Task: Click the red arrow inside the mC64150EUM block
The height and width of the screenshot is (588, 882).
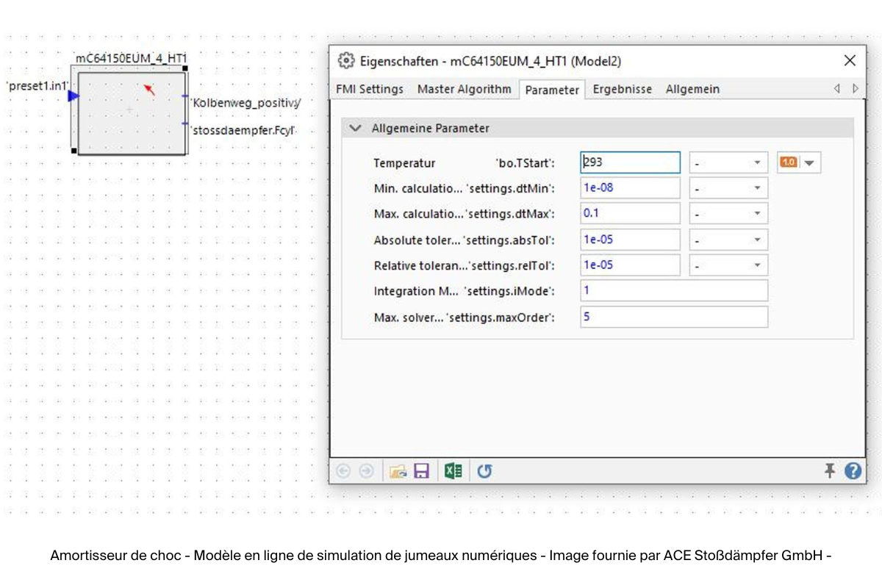Action: [149, 89]
